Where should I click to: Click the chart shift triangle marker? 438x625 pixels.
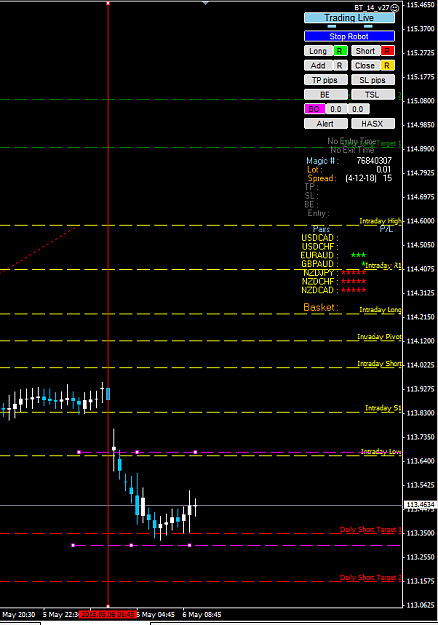(205, 3)
